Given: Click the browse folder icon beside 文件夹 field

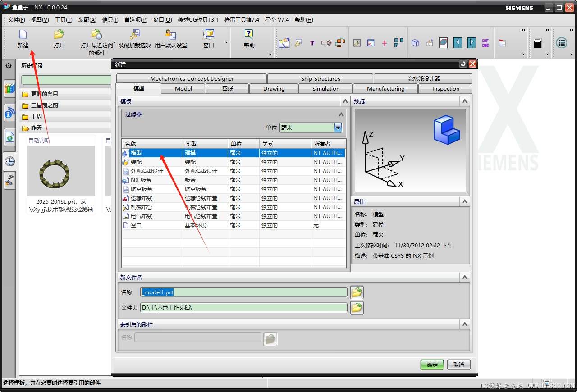Looking at the screenshot, I should coord(357,308).
